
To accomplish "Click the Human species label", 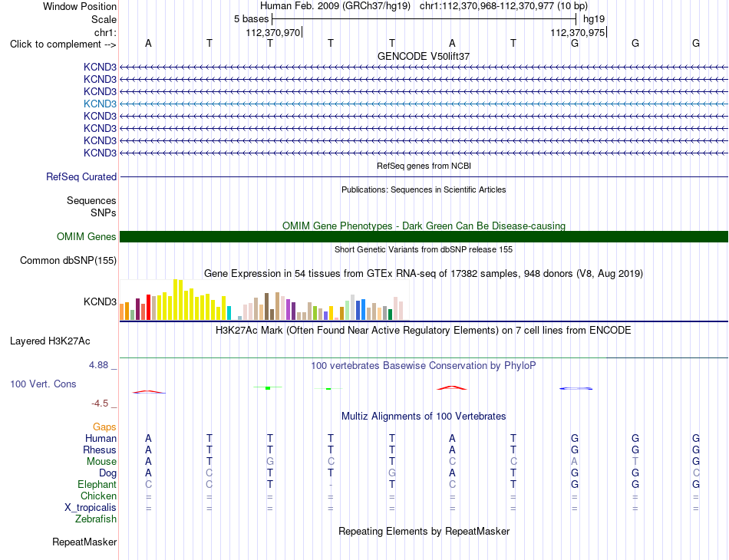I will click(x=101, y=439).
